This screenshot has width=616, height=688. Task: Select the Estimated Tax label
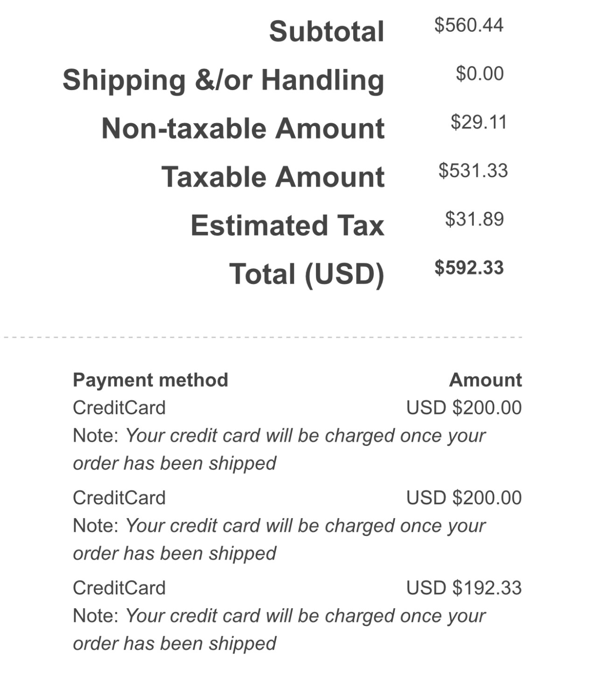point(287,225)
